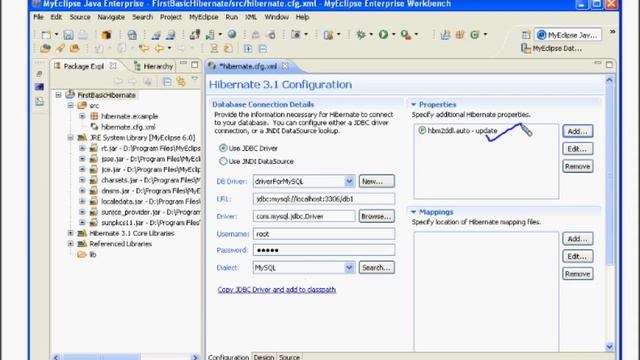Minimize the Package Explorer view panel
Image resolution: width=640 pixels, height=360 pixels.
tap(183, 63)
